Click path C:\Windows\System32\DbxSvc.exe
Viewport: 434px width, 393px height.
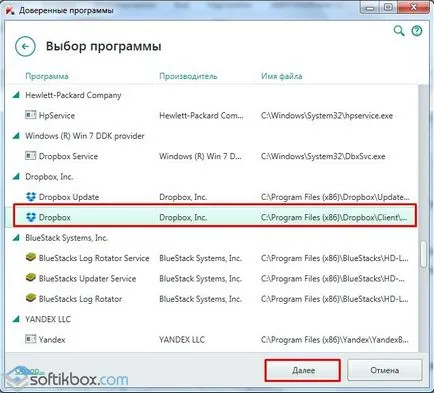(323, 156)
